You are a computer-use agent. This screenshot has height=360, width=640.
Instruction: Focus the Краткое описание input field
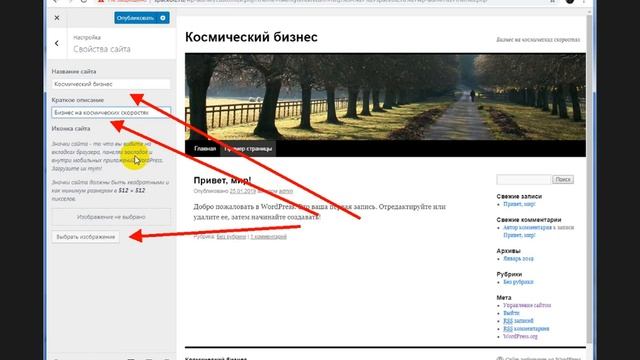click(x=111, y=113)
